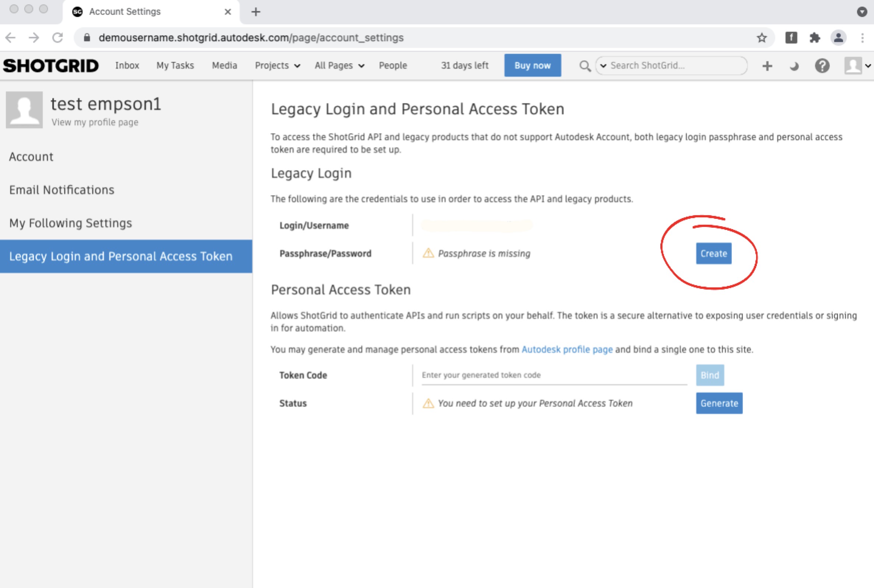Select Email Notifications in sidebar
Screen dimensions: 874x588
tap(62, 190)
